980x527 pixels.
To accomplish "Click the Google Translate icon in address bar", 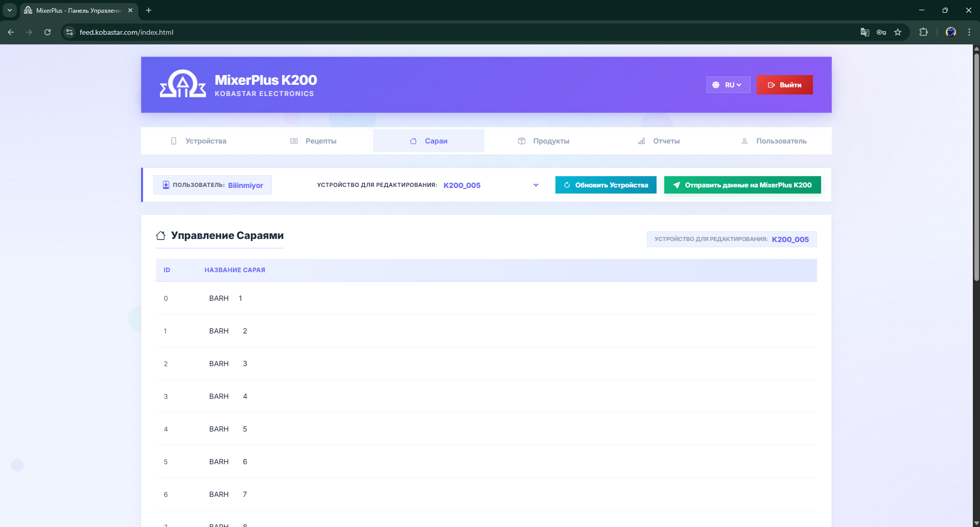I will tap(865, 32).
